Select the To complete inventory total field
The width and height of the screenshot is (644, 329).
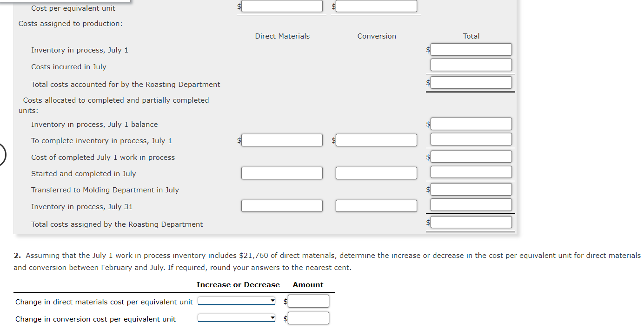471,139
